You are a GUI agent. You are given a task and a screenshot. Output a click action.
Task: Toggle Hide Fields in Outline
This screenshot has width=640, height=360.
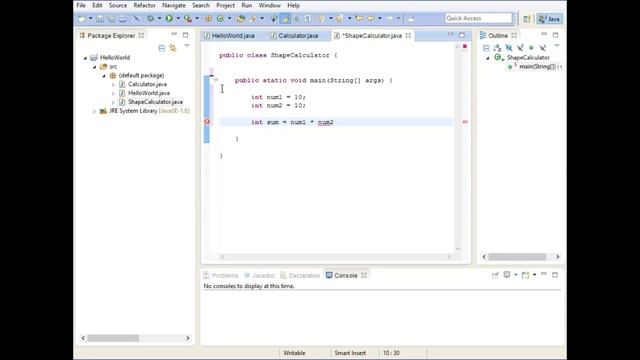[x=509, y=48]
